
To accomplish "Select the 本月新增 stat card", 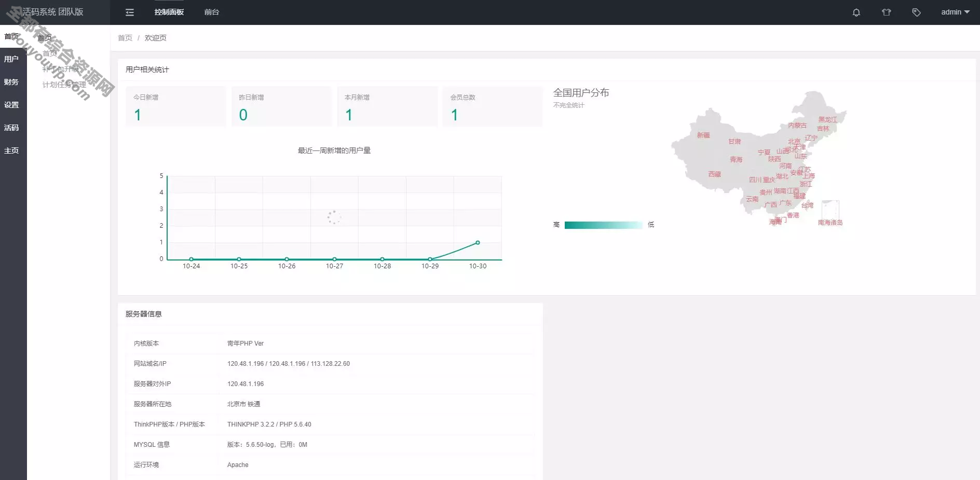I will coord(387,106).
